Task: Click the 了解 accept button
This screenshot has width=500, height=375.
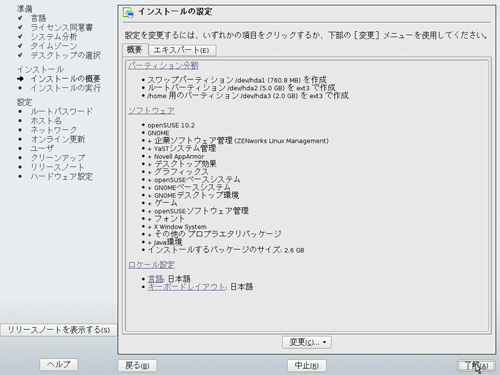Action: point(476,366)
